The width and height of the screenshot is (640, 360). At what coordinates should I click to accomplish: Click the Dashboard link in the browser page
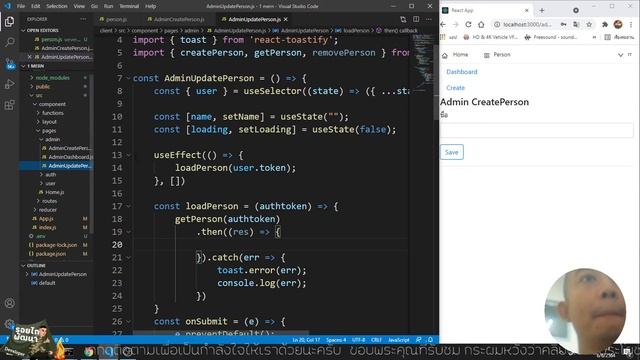pos(462,72)
